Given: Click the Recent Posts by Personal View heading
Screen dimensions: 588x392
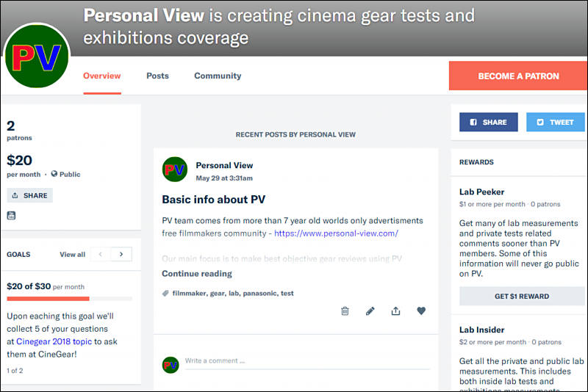Looking at the screenshot, I should [x=295, y=134].
